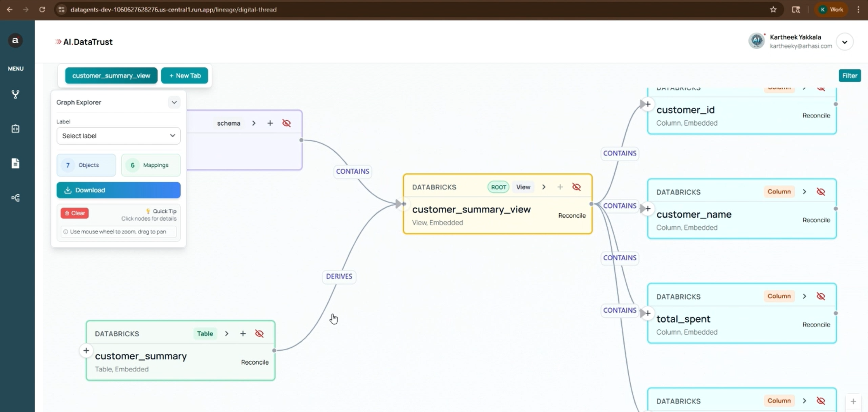
Task: Toggle visibility of the total_spent column
Action: pyautogui.click(x=821, y=296)
